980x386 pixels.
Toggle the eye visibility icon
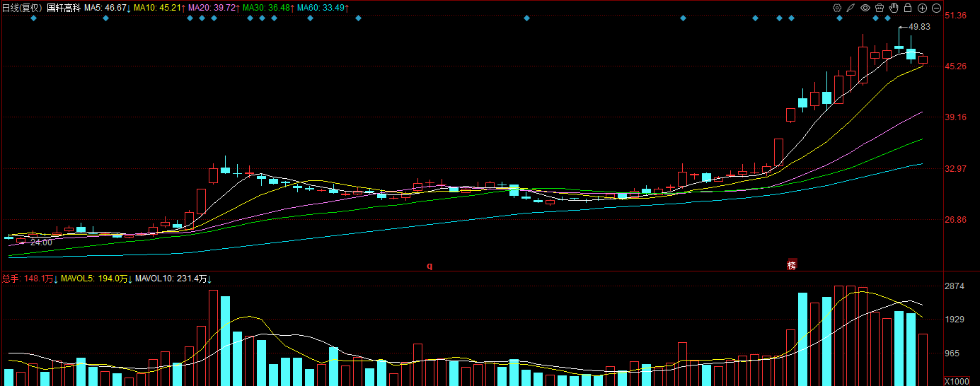coord(865,8)
